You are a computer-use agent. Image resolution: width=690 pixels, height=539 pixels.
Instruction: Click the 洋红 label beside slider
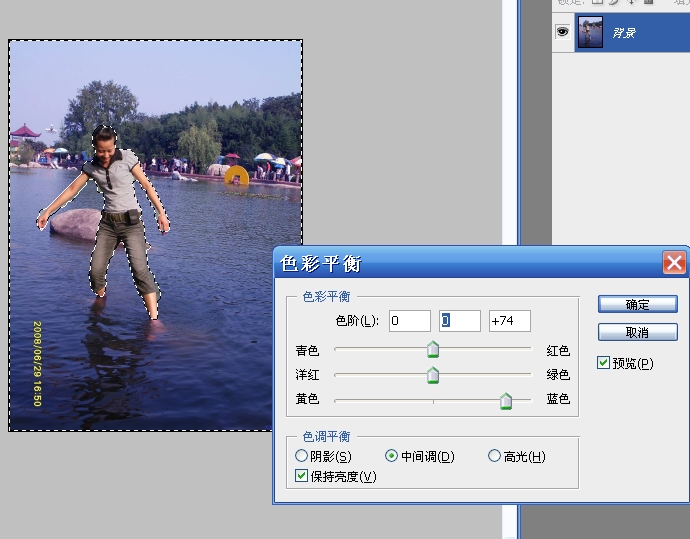click(307, 374)
